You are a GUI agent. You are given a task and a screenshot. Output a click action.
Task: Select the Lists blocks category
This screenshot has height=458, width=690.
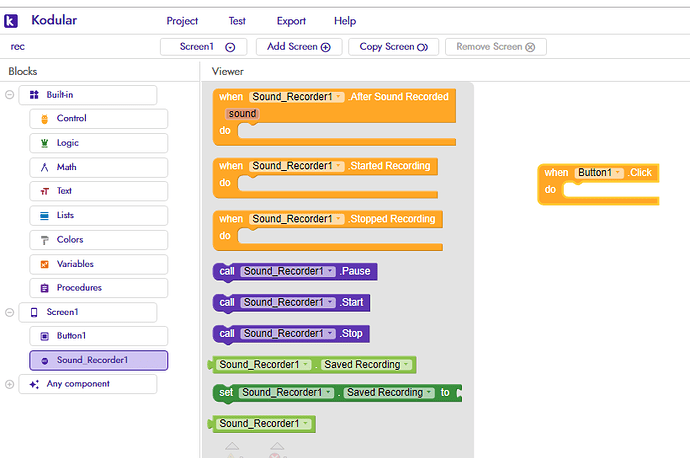(99, 216)
